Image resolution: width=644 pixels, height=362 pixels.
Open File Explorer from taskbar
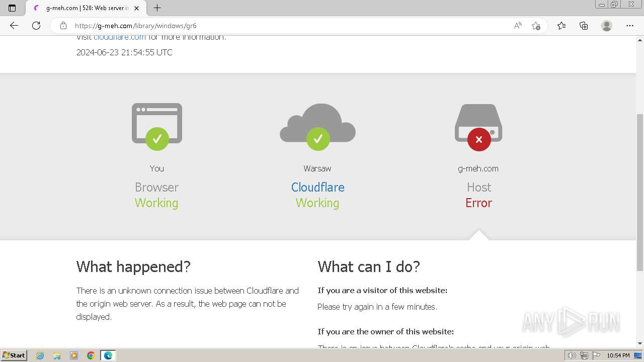click(57, 355)
